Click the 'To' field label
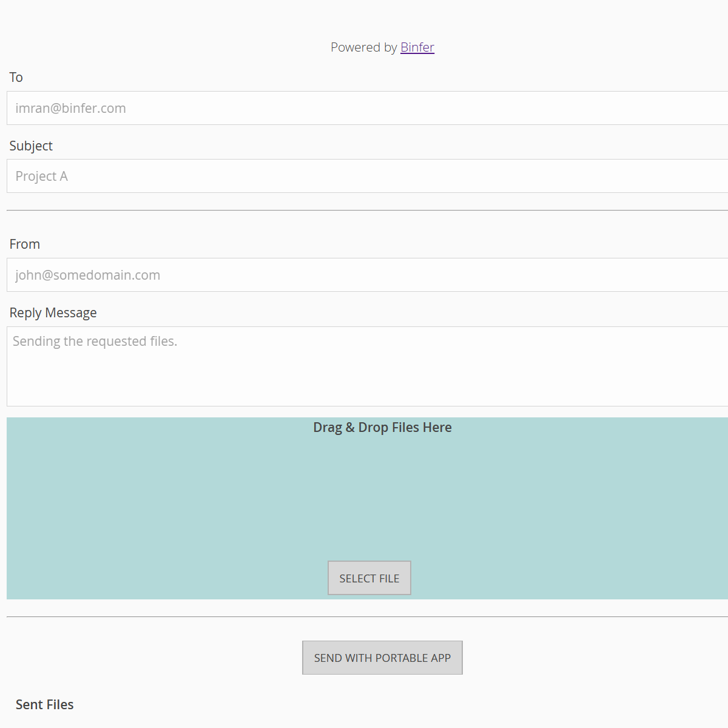728x728 pixels. coord(16,78)
